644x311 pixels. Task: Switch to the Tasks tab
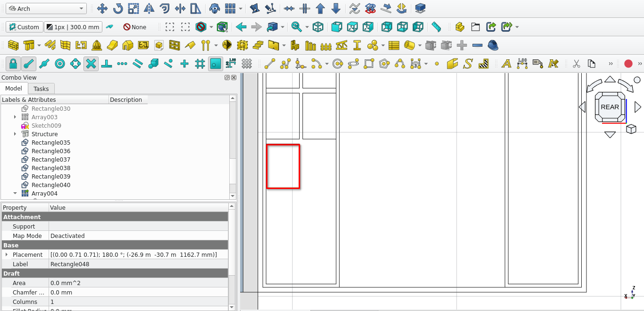[41, 89]
